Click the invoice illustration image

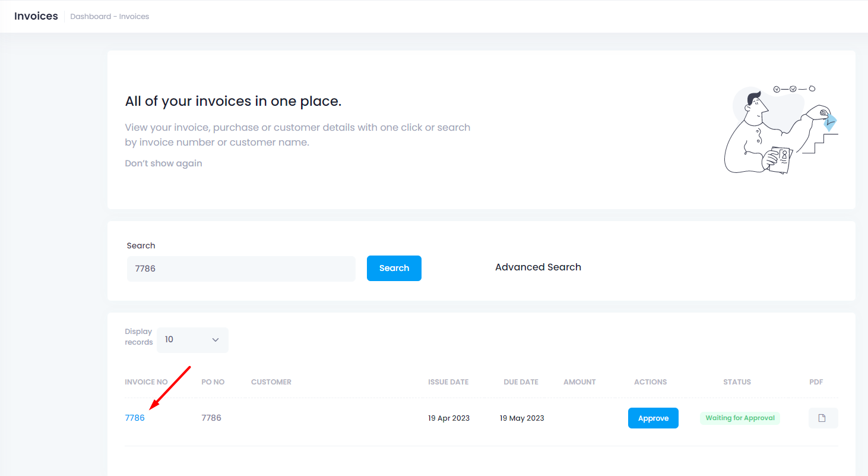(781, 130)
